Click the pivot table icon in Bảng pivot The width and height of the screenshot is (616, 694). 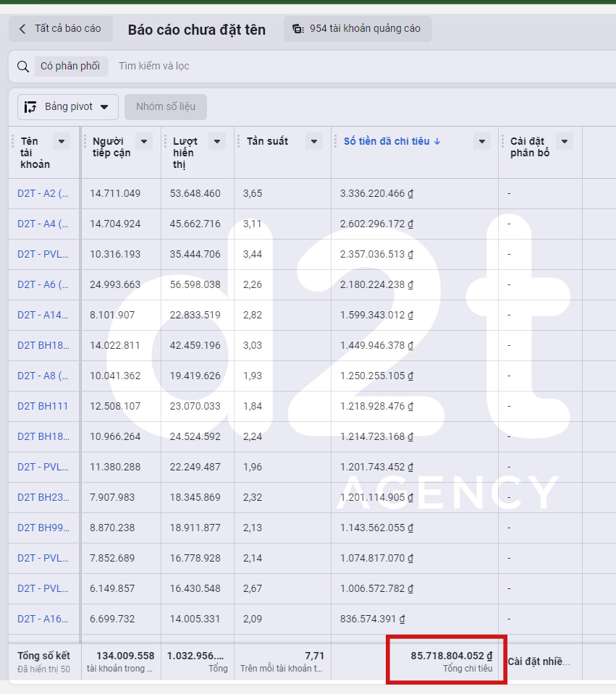30,106
